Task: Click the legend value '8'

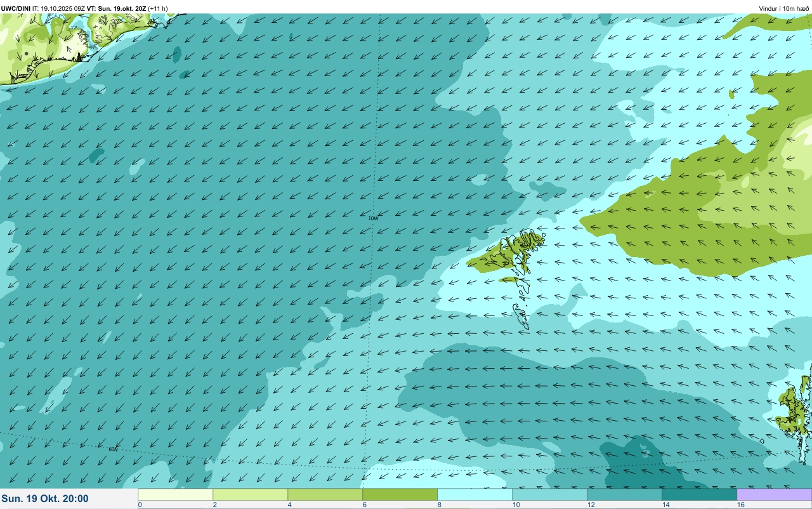Action: [439, 505]
